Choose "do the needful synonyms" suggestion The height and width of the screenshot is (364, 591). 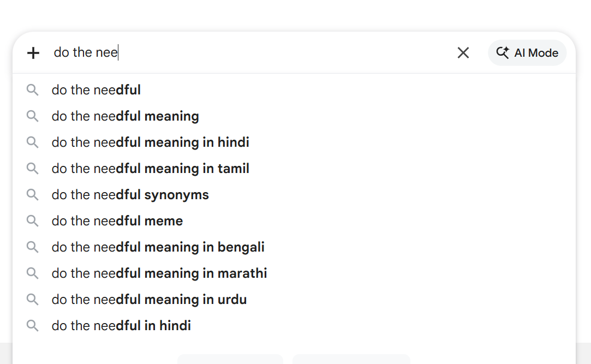click(x=130, y=195)
